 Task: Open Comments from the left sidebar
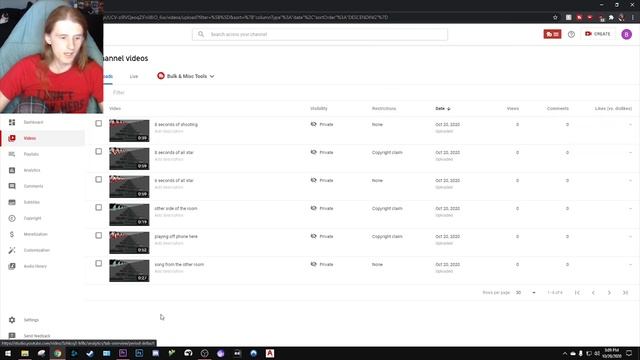click(x=33, y=186)
